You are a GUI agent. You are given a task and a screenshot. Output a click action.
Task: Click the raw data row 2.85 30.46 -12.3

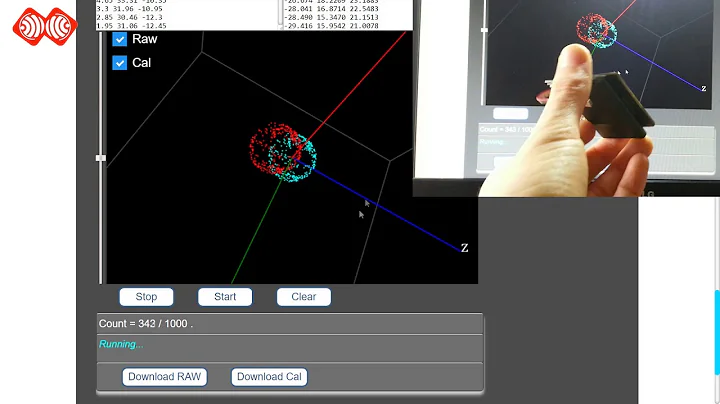[x=129, y=17]
